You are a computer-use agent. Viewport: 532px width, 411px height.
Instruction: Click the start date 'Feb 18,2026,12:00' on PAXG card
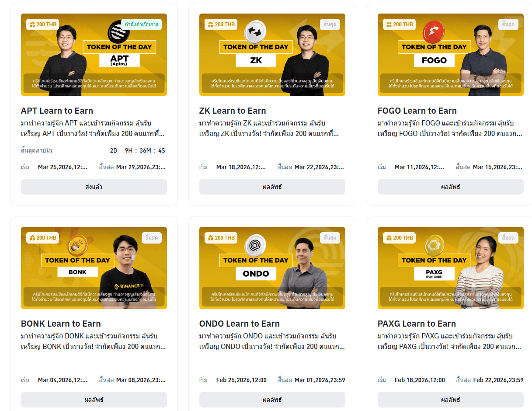pos(420,380)
